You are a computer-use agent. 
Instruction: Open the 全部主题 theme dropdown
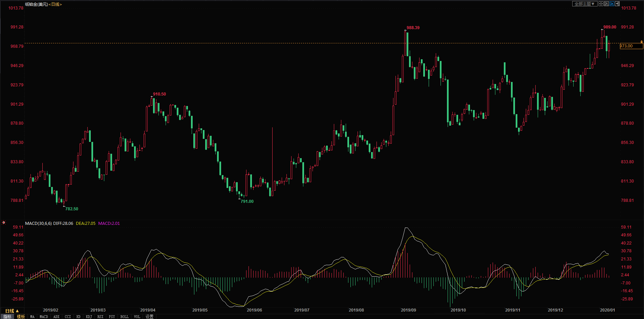coord(584,4)
